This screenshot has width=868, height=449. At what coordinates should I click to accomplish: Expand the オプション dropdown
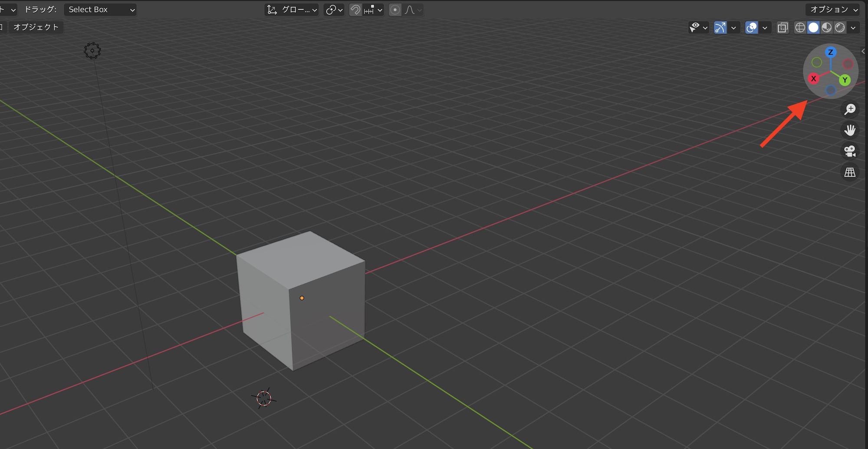832,10
